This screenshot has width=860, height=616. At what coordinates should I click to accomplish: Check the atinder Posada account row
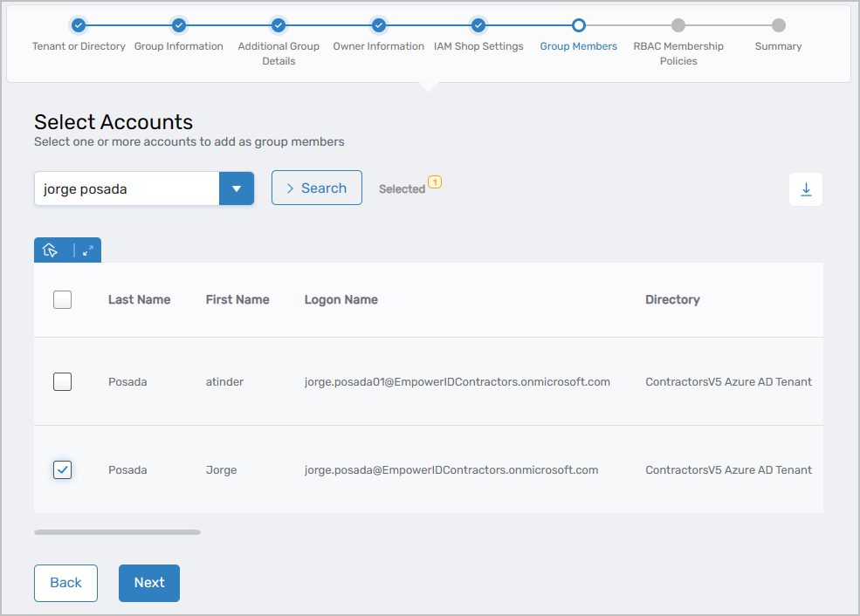point(62,381)
